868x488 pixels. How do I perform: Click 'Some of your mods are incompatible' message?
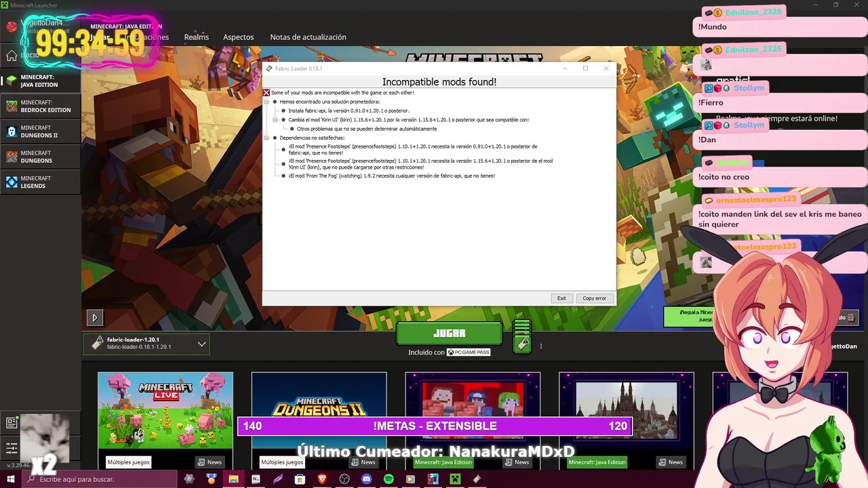pyautogui.click(x=342, y=93)
